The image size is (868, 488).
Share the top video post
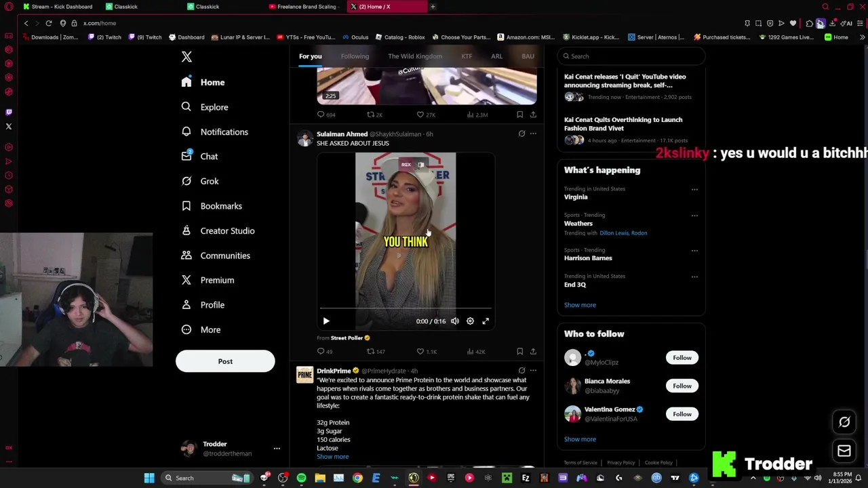click(x=533, y=115)
